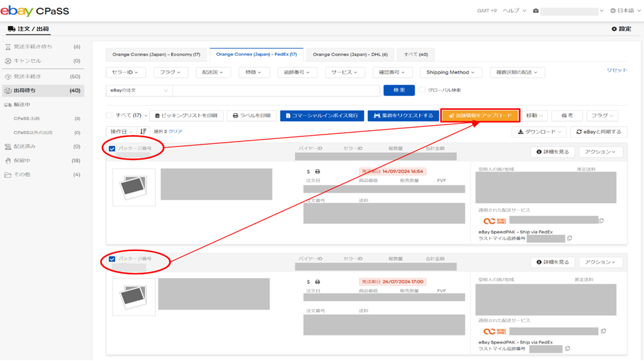Click the search text input field
The height and width of the screenshot is (361, 644).
[x=276, y=90]
